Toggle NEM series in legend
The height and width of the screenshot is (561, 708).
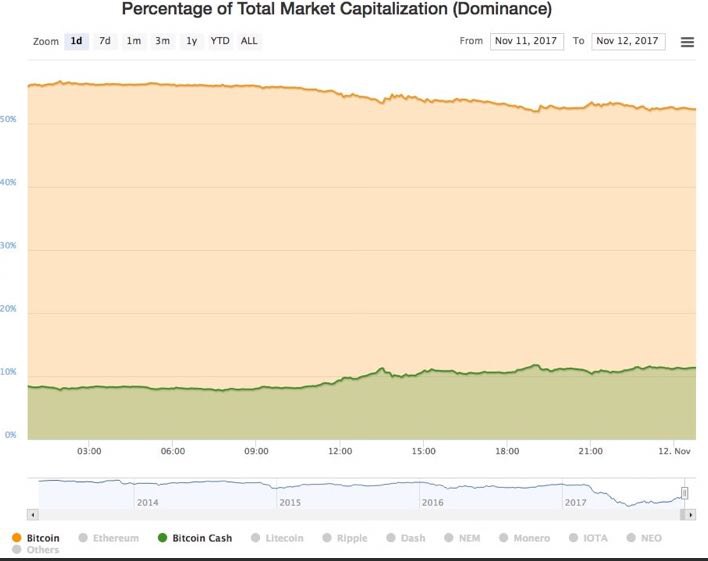click(462, 538)
